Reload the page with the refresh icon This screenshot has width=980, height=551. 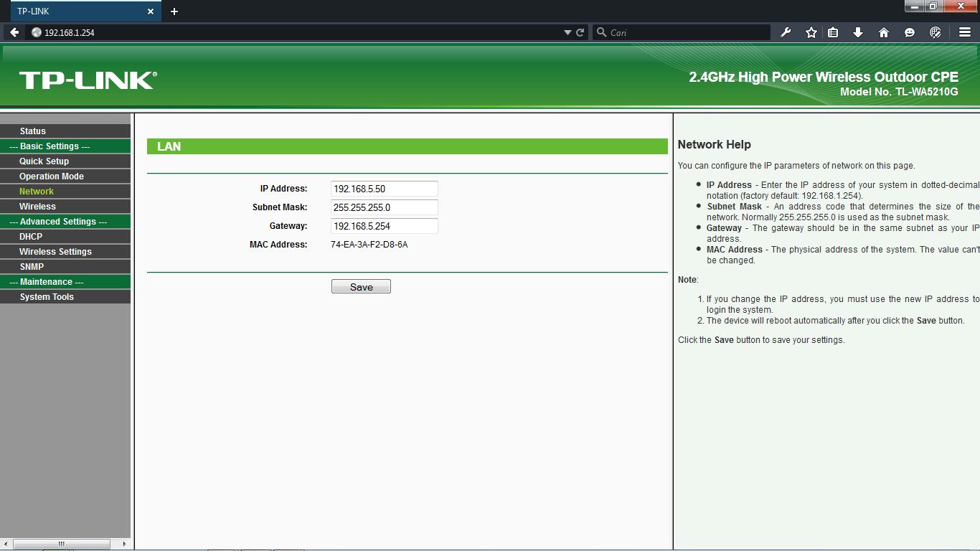580,32
